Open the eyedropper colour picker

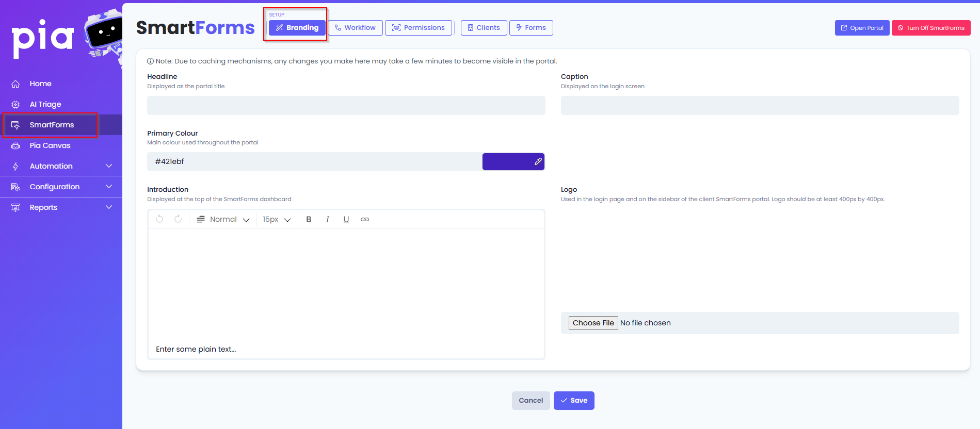tap(538, 161)
